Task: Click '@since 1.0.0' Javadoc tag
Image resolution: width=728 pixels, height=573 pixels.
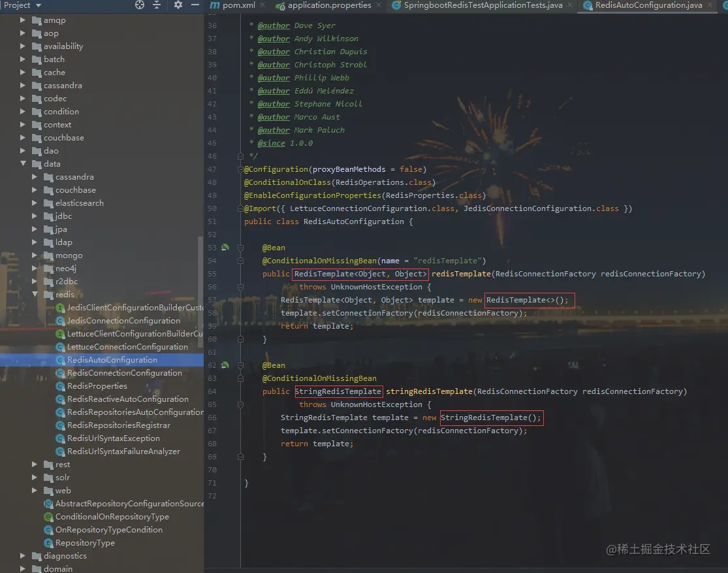Action: (285, 143)
